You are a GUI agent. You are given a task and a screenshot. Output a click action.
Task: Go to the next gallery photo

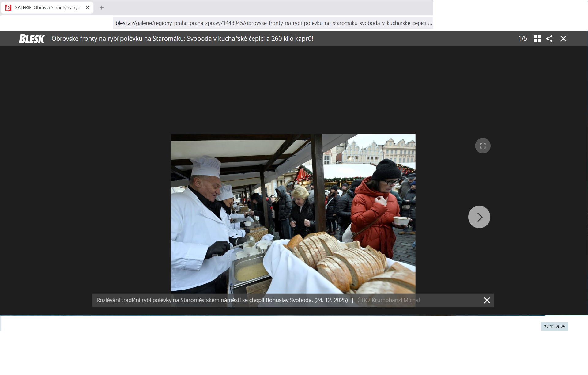click(x=479, y=217)
